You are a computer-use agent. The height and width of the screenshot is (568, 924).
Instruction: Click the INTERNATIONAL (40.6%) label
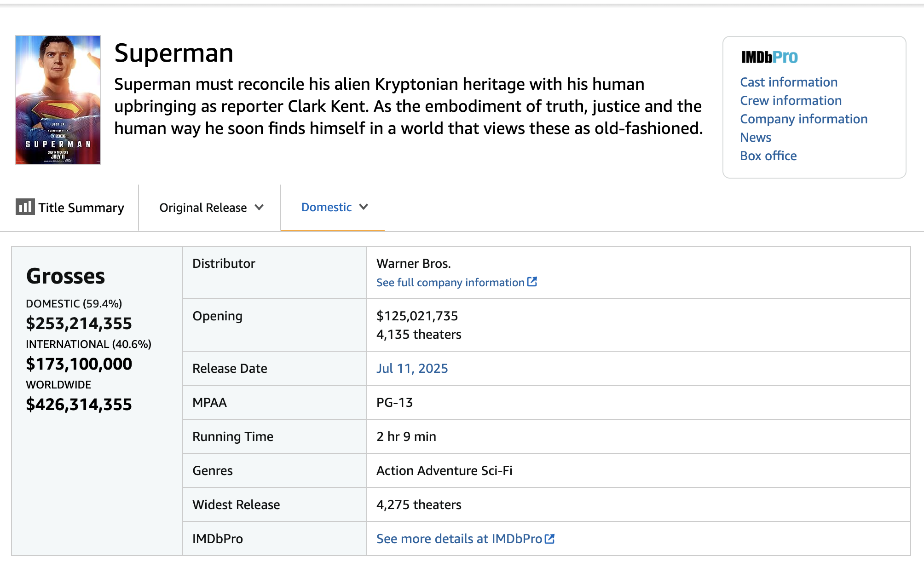pos(88,344)
